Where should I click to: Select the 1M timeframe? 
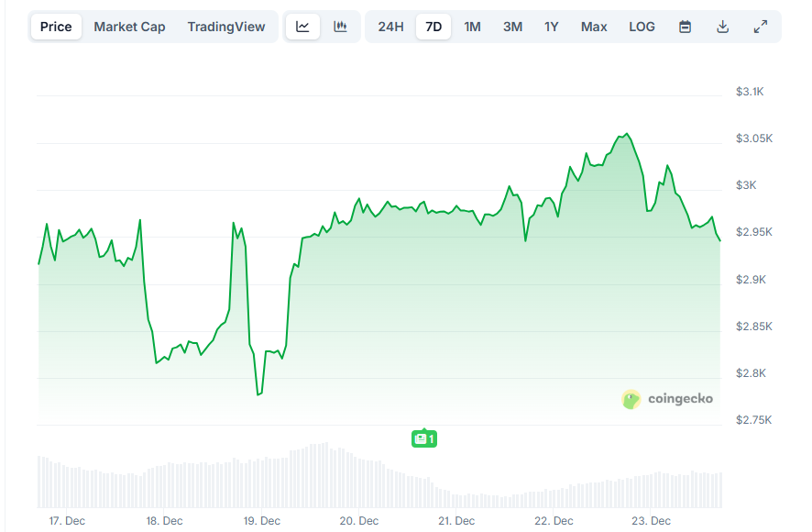(x=472, y=27)
